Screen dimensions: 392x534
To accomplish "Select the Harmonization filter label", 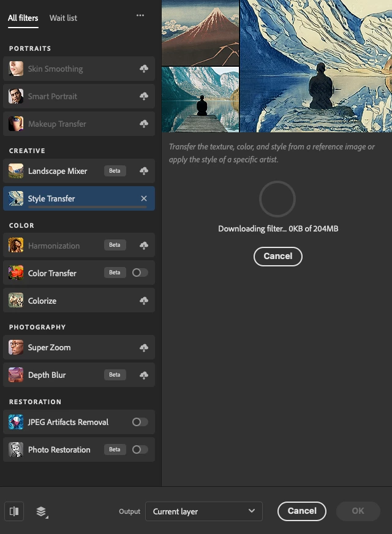I will [54, 246].
